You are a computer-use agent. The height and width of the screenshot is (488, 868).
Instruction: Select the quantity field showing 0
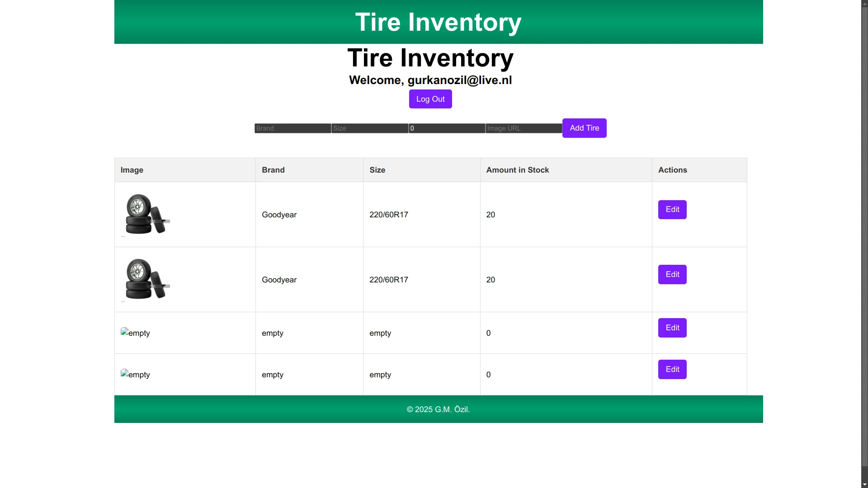[447, 128]
